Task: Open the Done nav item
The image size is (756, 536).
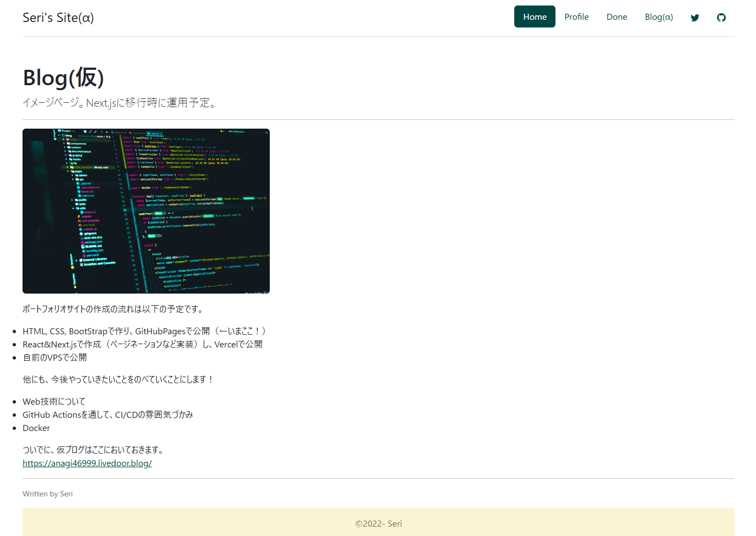Action: (x=616, y=16)
